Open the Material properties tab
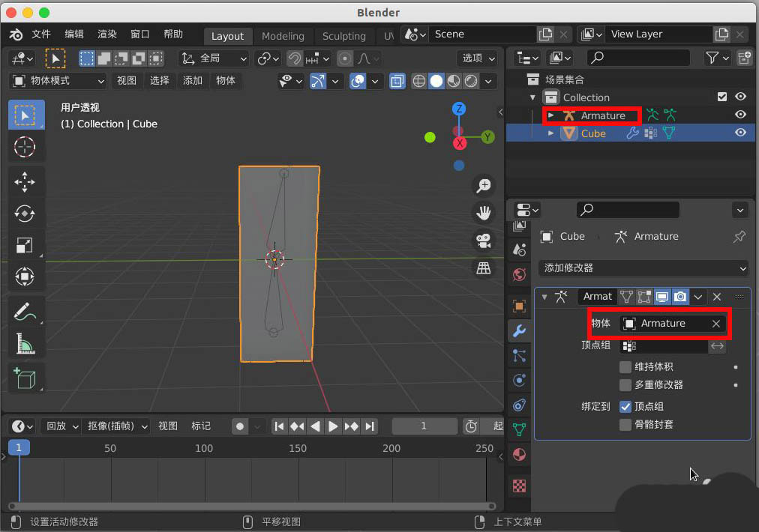Viewport: 759px width, 532px height. 519,455
